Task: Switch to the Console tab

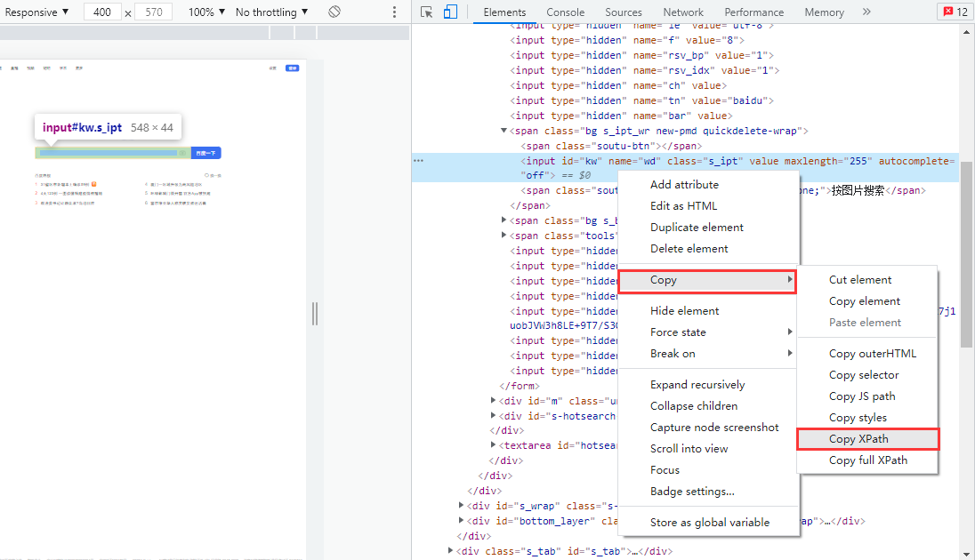Action: pyautogui.click(x=565, y=12)
